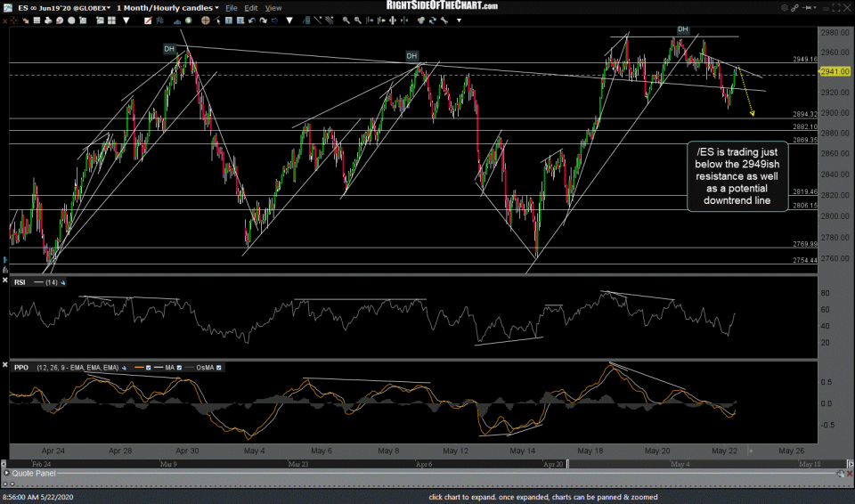Image resolution: width=855 pixels, height=504 pixels.
Task: Click the PPO indicator label
Action: click(21, 368)
